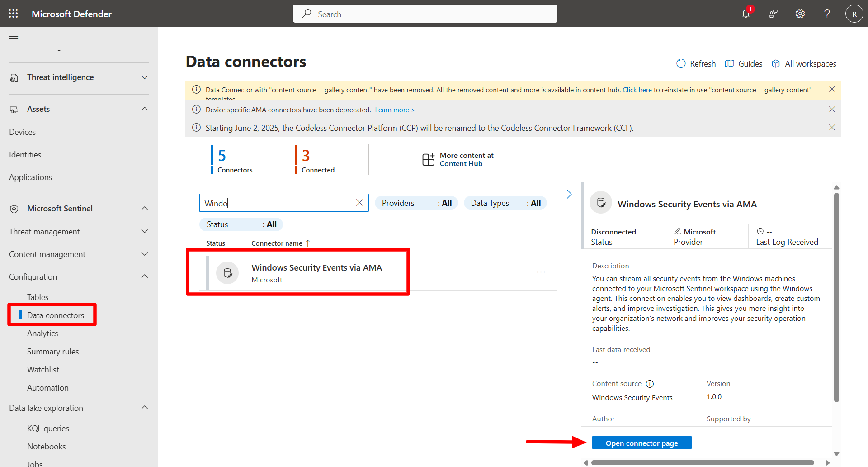This screenshot has width=868, height=467.
Task: Open the Help question mark
Action: (x=827, y=14)
